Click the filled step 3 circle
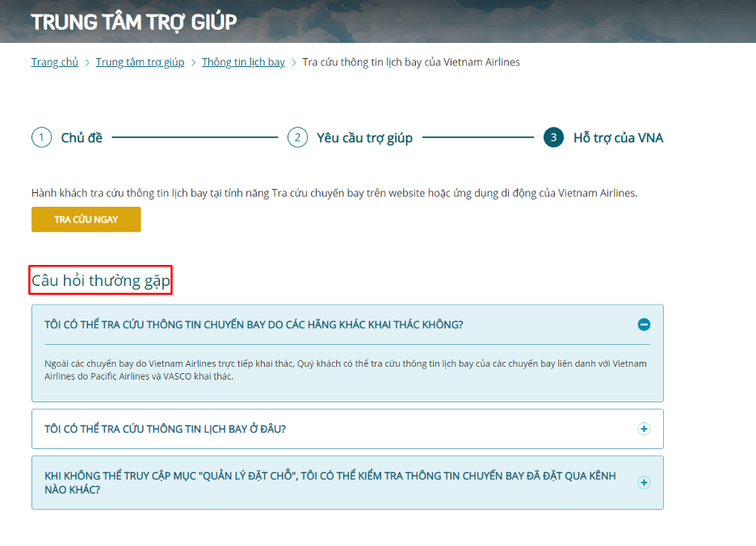The height and width of the screenshot is (546, 756). [553, 137]
